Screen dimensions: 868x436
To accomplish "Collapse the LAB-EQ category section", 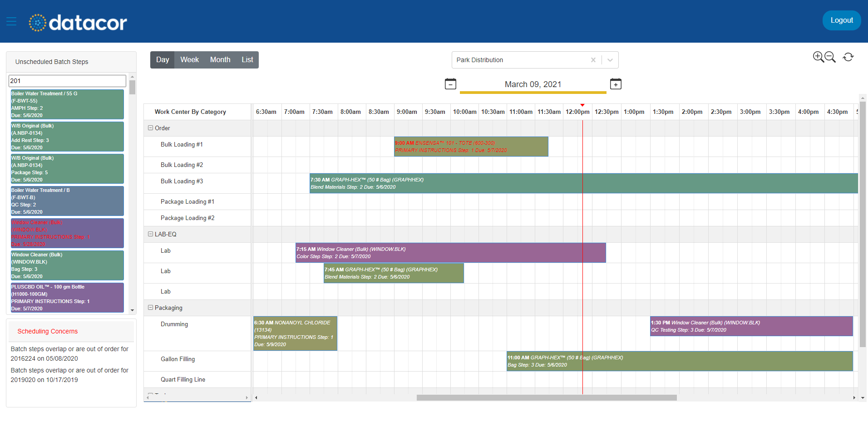I will click(150, 234).
